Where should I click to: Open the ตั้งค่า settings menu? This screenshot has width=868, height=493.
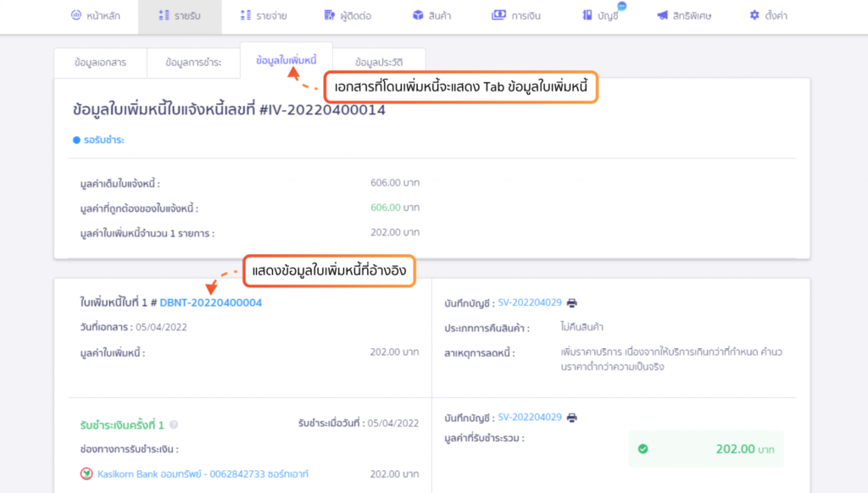tap(768, 16)
